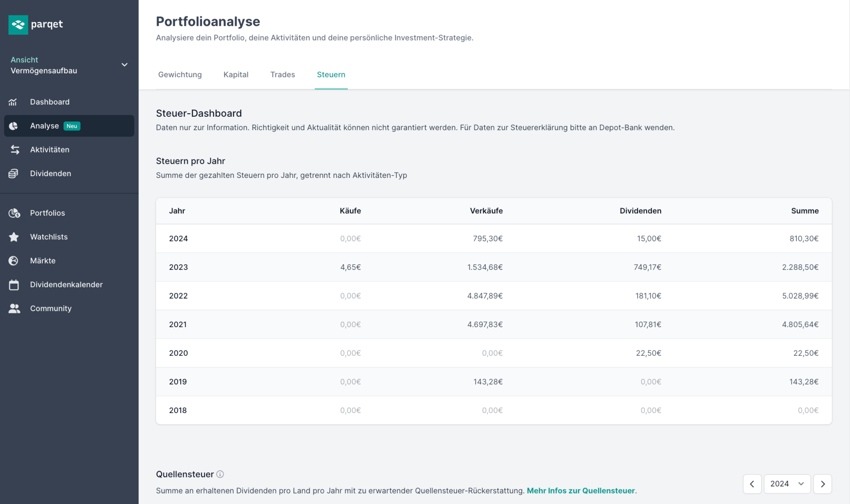Click the Verkäufe column header
Image resolution: width=850 pixels, height=504 pixels.
486,211
